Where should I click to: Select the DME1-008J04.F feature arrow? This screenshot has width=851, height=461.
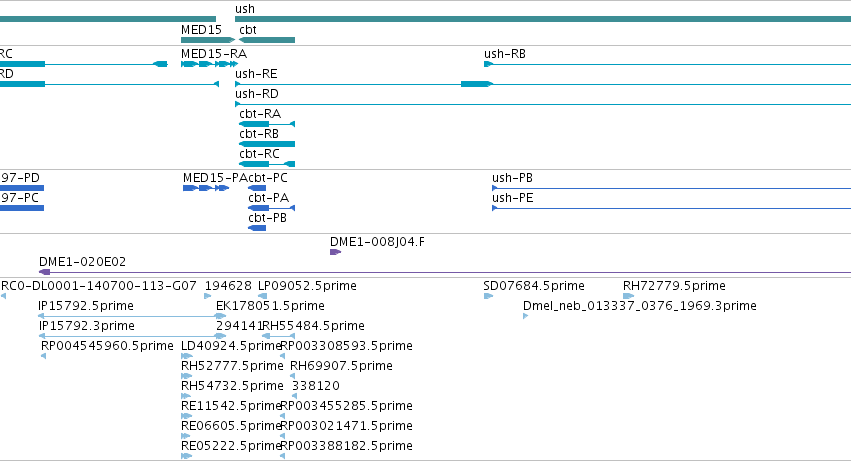(335, 252)
